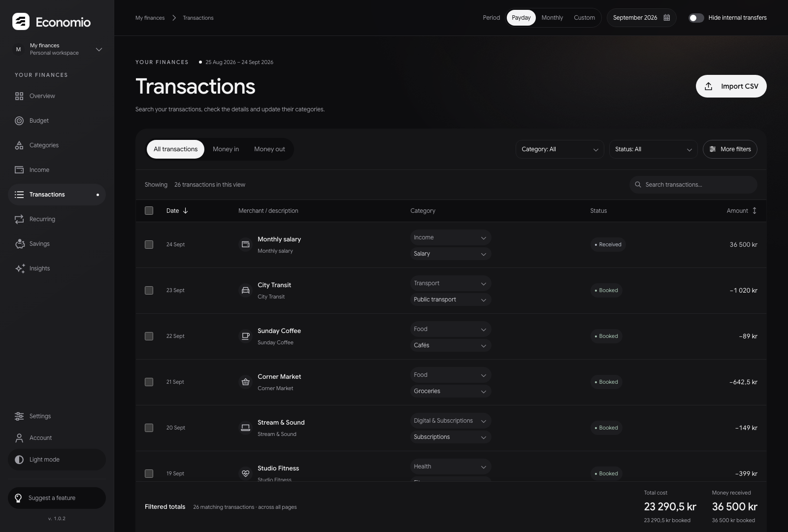Click the basket icon for Corner Market
Image resolution: width=788 pixels, height=532 pixels.
[x=245, y=382]
